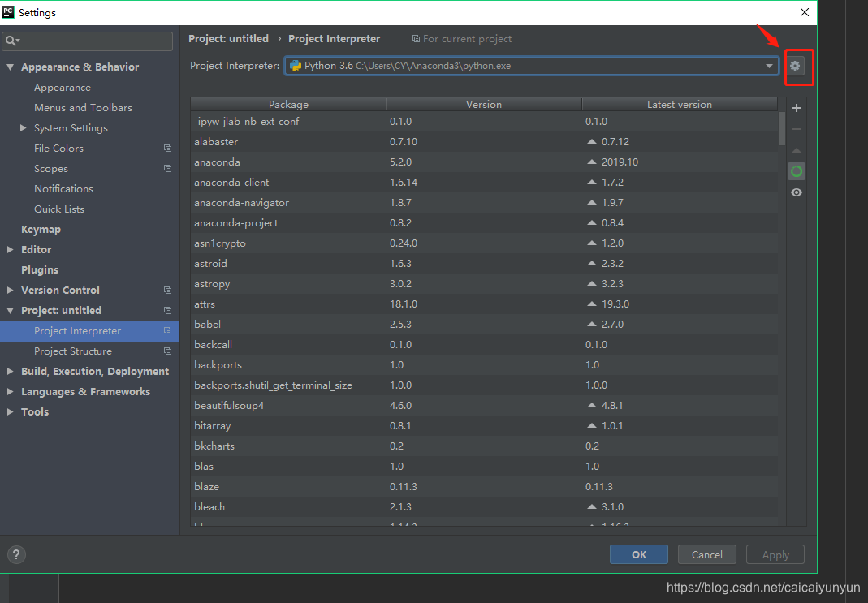The height and width of the screenshot is (603, 868).
Task: Click the upgrade arrow for alabaster
Action: tap(592, 142)
